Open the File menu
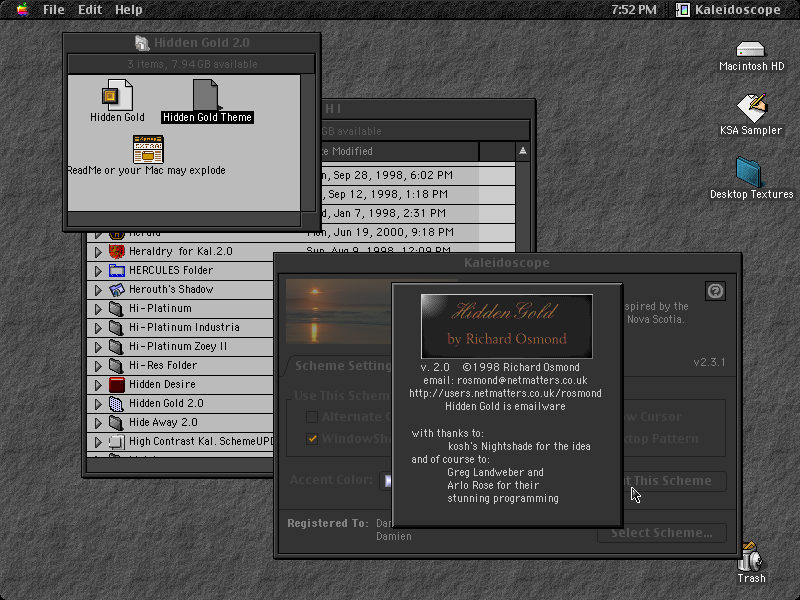The height and width of the screenshot is (600, 800). tap(54, 10)
